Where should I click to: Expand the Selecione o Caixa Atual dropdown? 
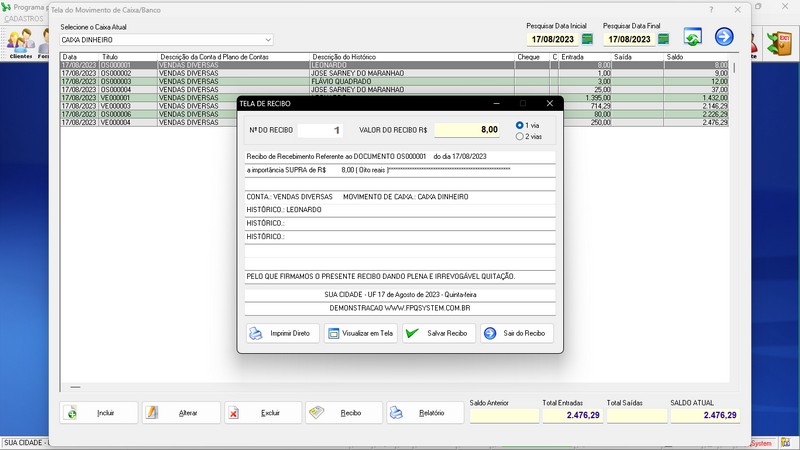point(268,40)
